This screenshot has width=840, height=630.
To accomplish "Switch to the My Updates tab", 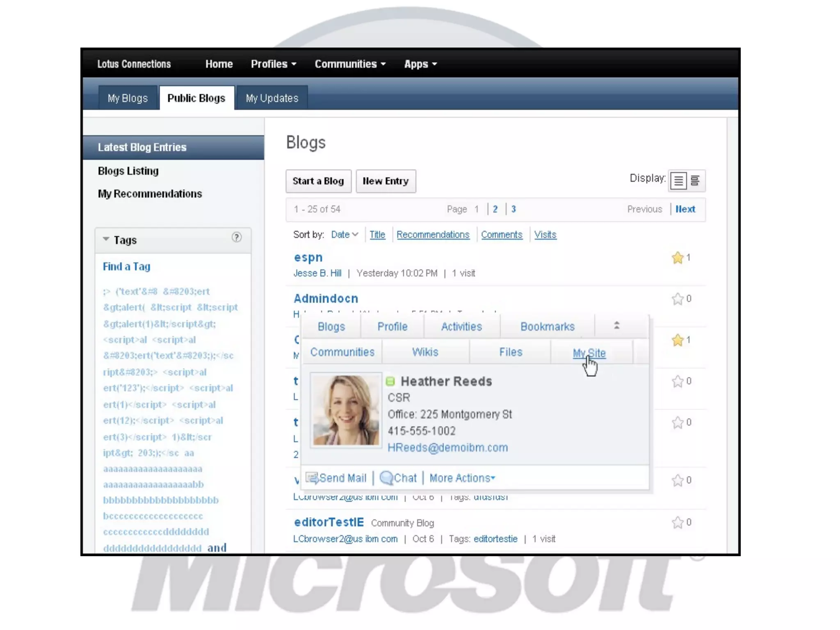I will (x=272, y=98).
